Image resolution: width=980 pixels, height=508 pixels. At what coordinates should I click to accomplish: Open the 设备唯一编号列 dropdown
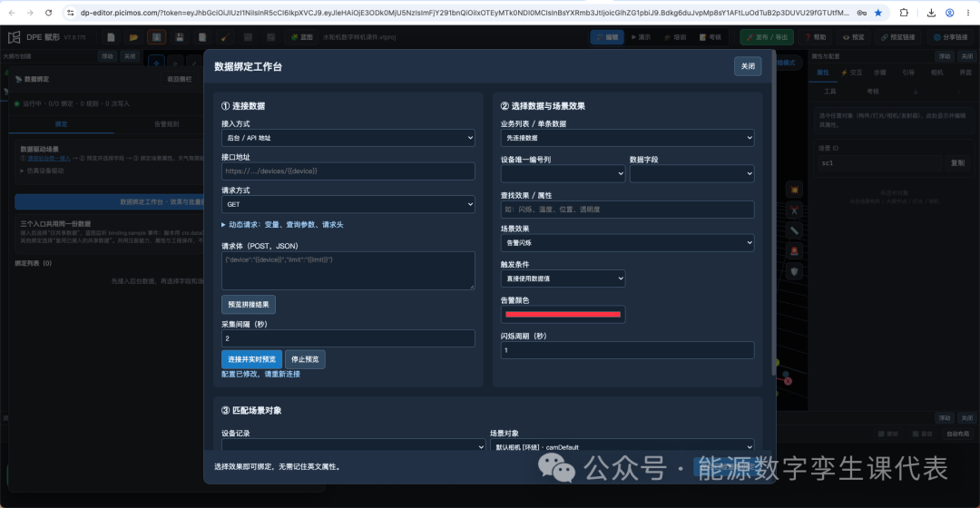coord(563,173)
